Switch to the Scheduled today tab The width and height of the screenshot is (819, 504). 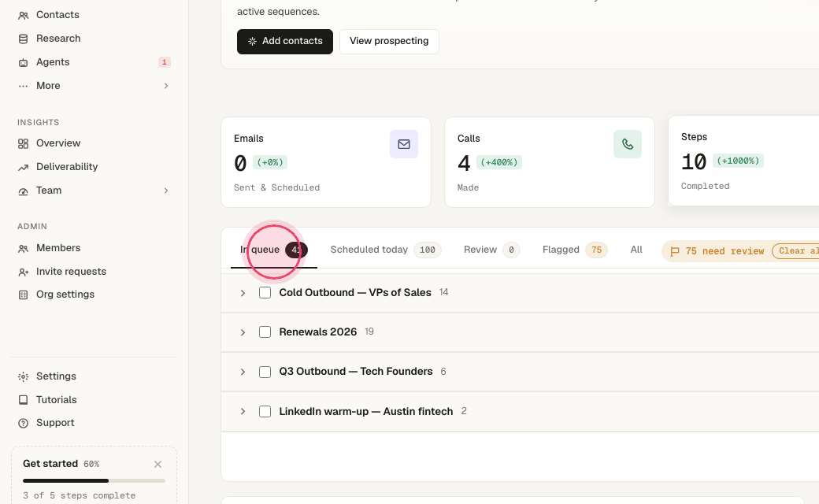[x=385, y=250]
